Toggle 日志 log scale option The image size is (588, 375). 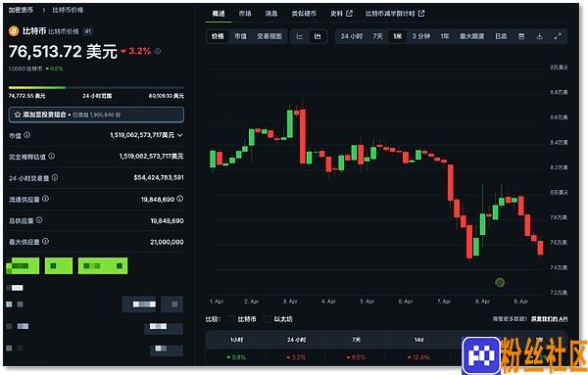tap(501, 36)
